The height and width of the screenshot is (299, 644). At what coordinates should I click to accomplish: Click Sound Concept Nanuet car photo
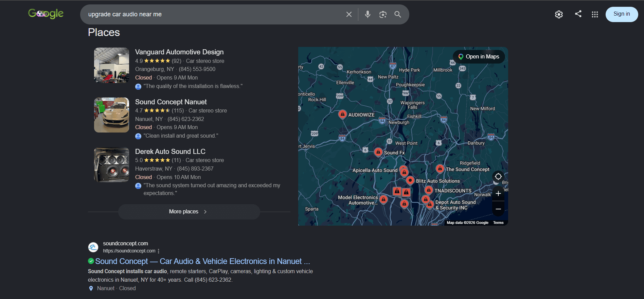pyautogui.click(x=111, y=115)
